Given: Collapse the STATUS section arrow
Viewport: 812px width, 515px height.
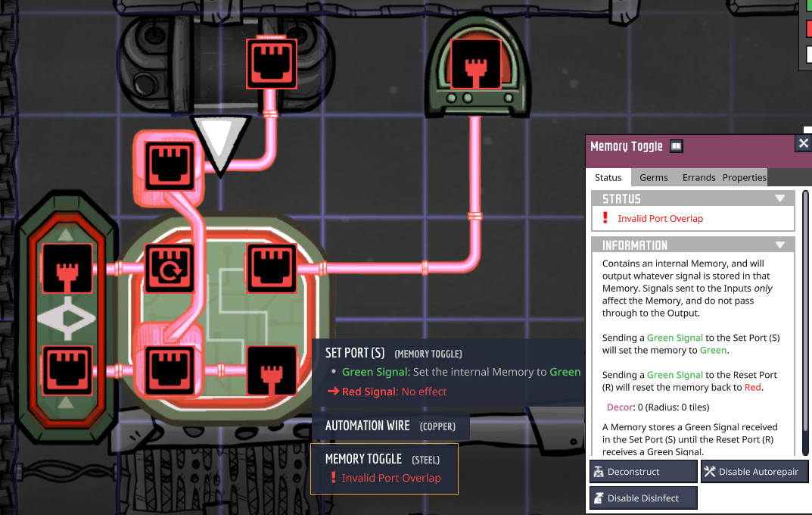Looking at the screenshot, I should tap(779, 198).
